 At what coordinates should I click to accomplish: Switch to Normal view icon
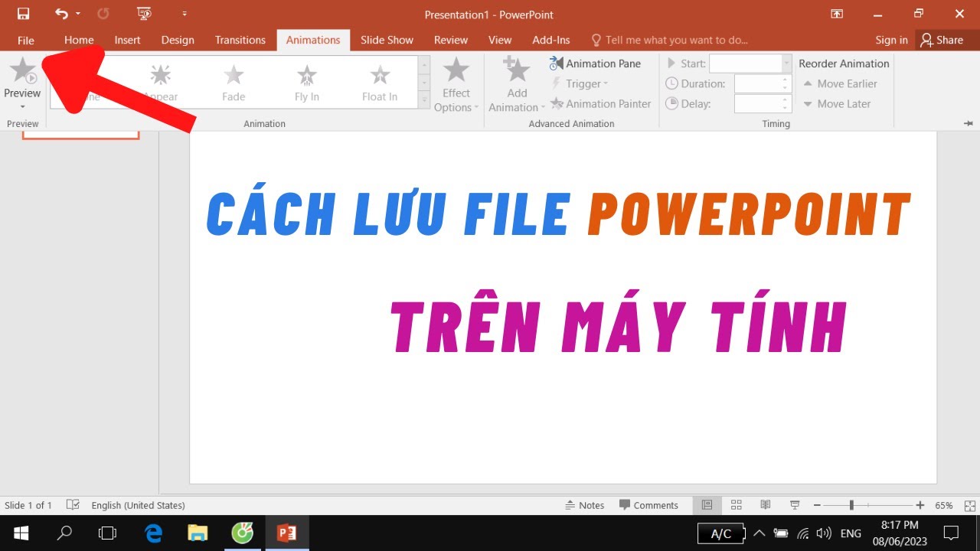point(707,505)
